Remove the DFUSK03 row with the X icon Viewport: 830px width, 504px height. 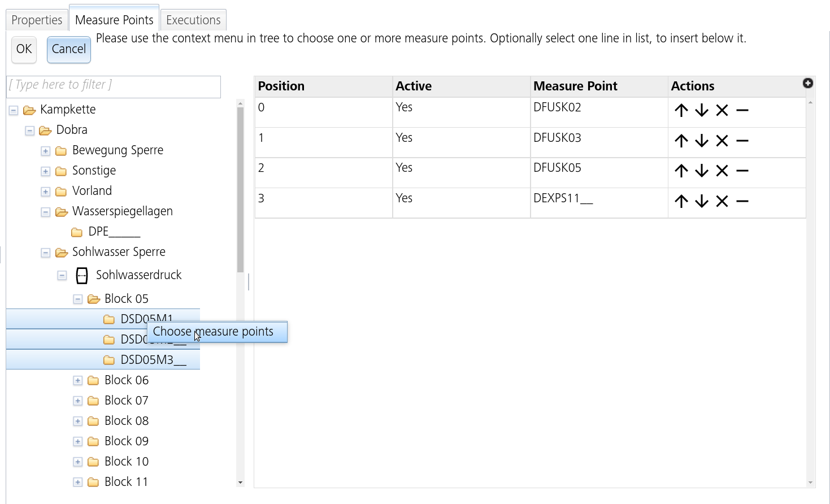[x=722, y=141]
